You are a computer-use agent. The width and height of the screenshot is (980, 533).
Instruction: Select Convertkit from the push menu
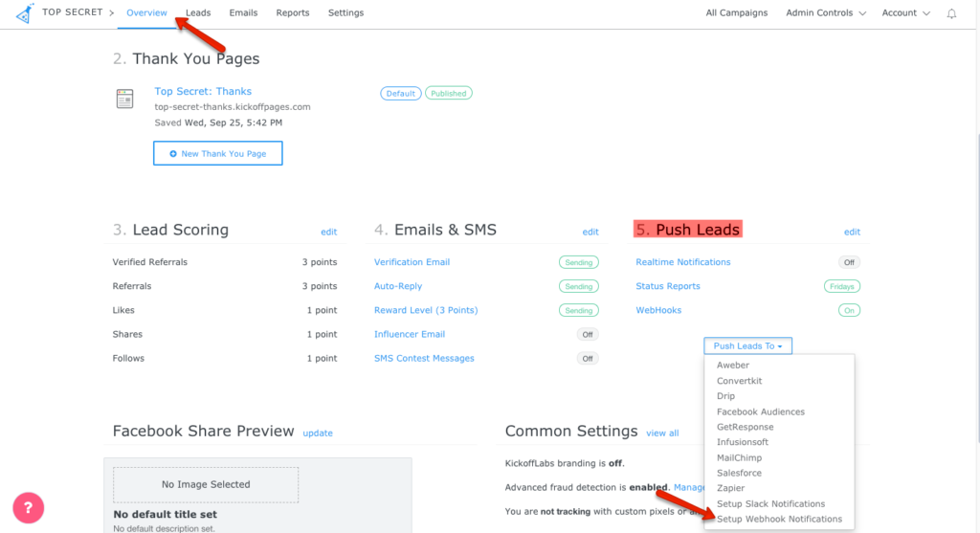pyautogui.click(x=739, y=381)
